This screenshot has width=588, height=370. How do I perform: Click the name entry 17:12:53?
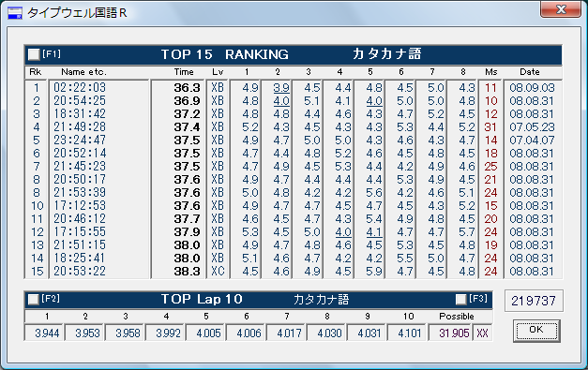[80, 205]
